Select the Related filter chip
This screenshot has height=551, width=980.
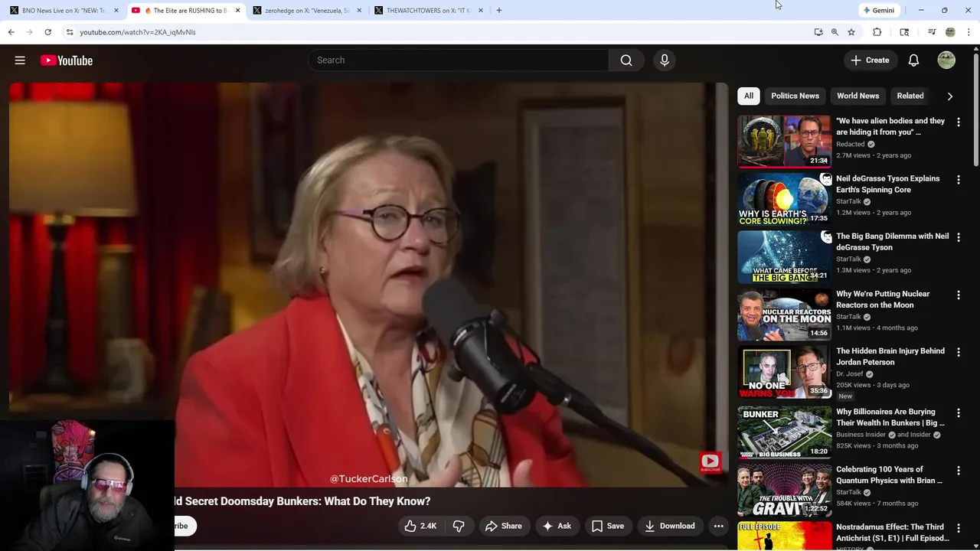tap(910, 96)
